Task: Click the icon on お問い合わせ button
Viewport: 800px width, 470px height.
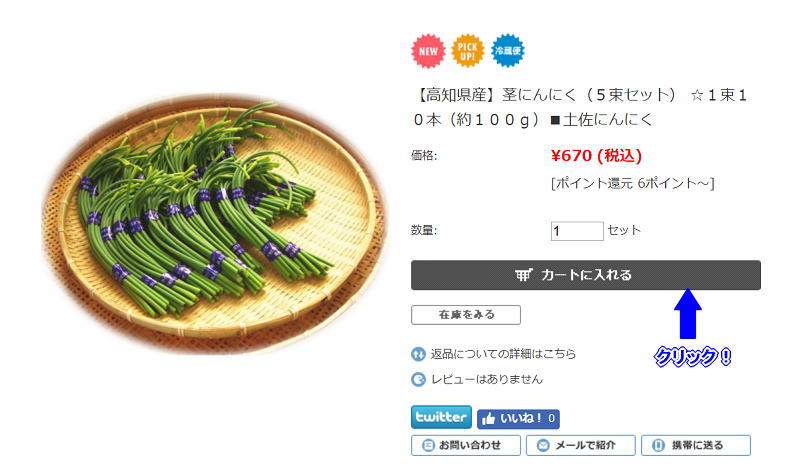Action: point(429,446)
